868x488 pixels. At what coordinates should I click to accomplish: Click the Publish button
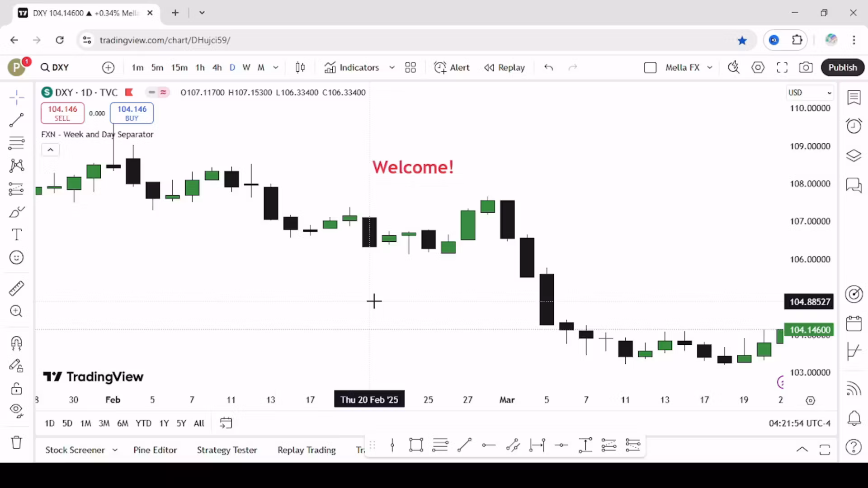coord(842,67)
